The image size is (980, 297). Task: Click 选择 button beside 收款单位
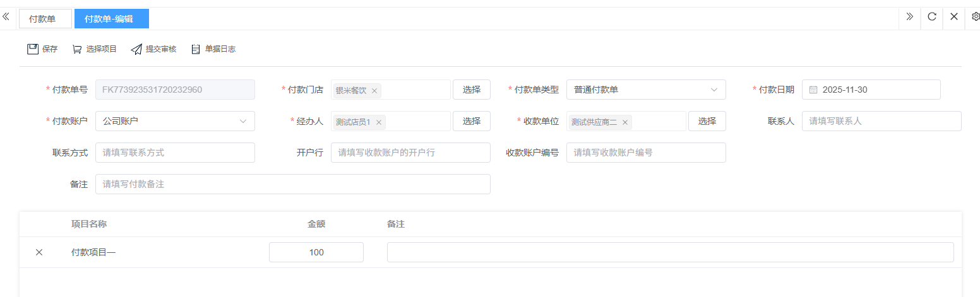coord(707,121)
